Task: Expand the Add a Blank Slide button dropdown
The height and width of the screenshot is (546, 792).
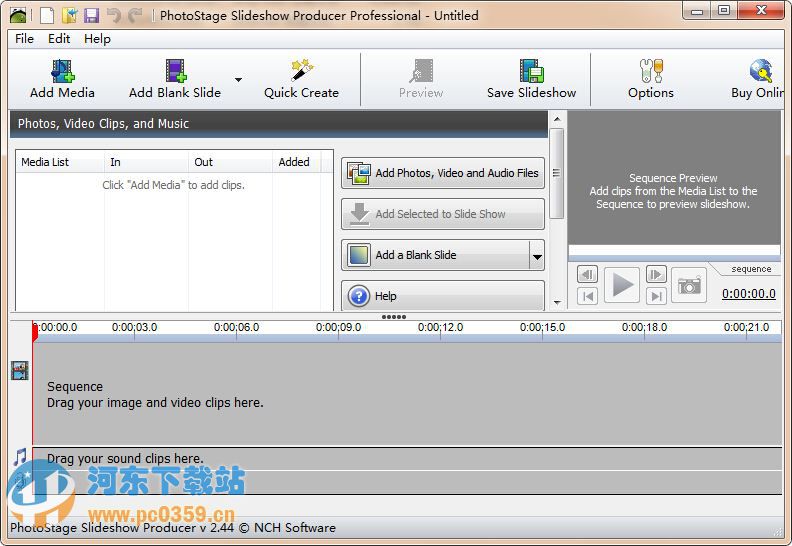Action: pos(536,256)
